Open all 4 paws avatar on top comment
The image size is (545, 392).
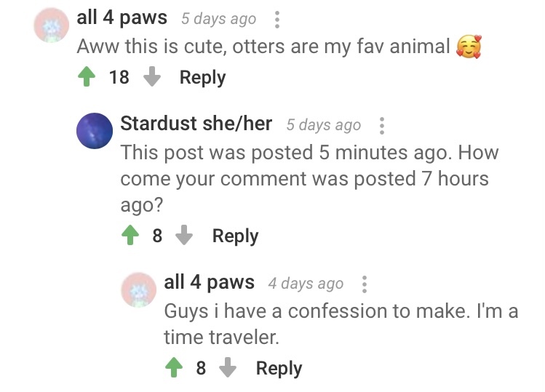pyautogui.click(x=52, y=26)
